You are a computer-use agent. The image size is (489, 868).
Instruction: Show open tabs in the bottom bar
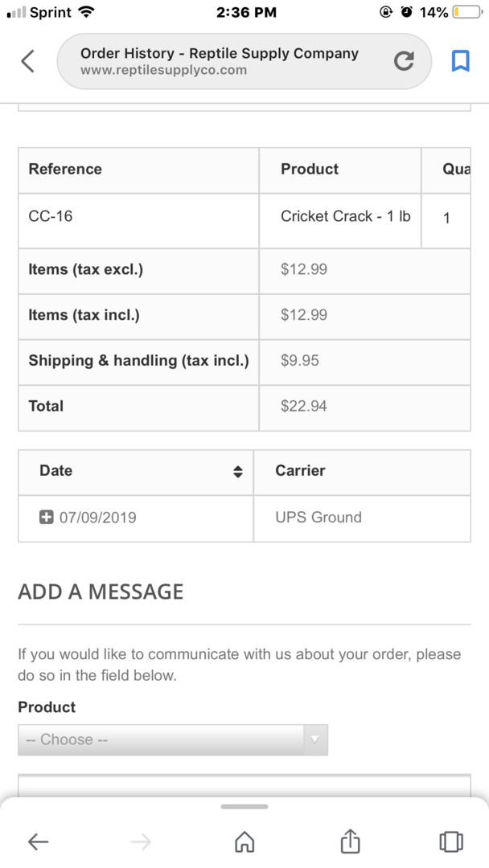click(451, 841)
